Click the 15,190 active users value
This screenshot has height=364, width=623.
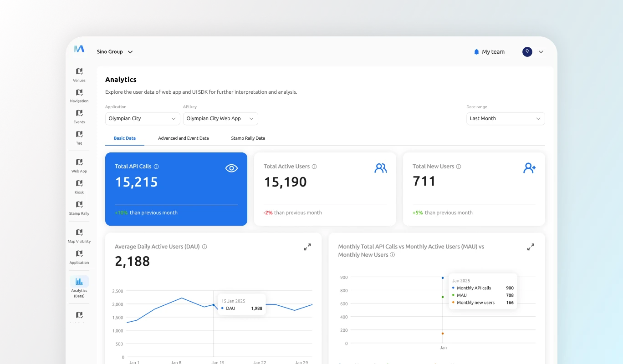[285, 182]
